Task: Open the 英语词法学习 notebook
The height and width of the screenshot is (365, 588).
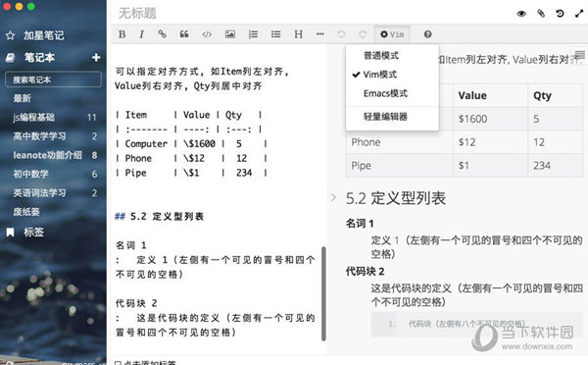Action: 39,193
